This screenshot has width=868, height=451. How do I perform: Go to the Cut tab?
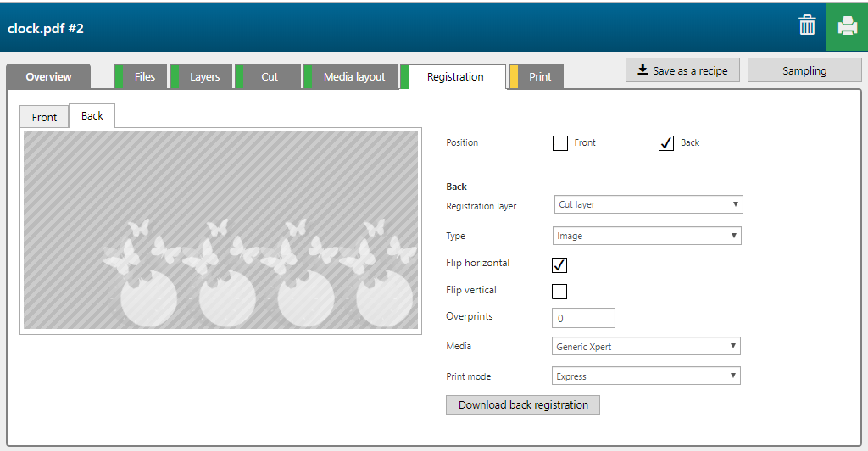tap(268, 77)
